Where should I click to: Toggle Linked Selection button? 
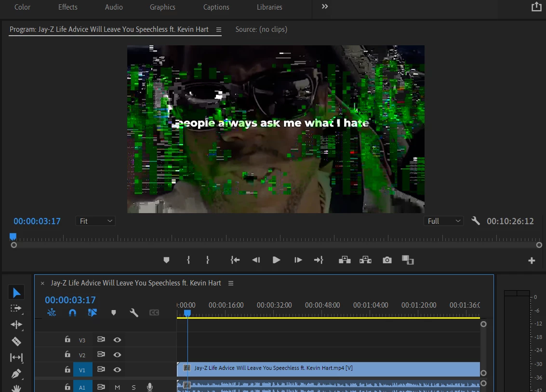(92, 312)
